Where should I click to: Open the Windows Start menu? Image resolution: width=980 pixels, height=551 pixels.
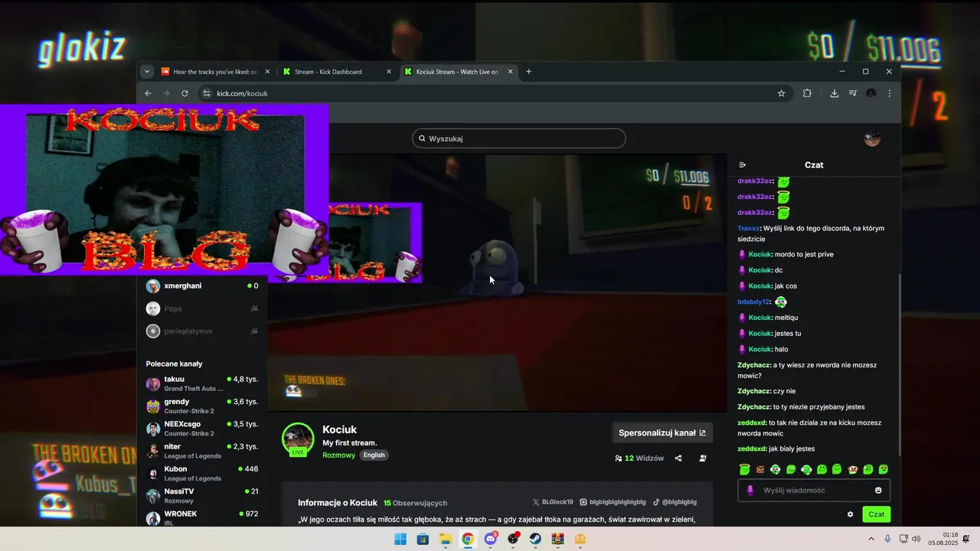(x=400, y=539)
